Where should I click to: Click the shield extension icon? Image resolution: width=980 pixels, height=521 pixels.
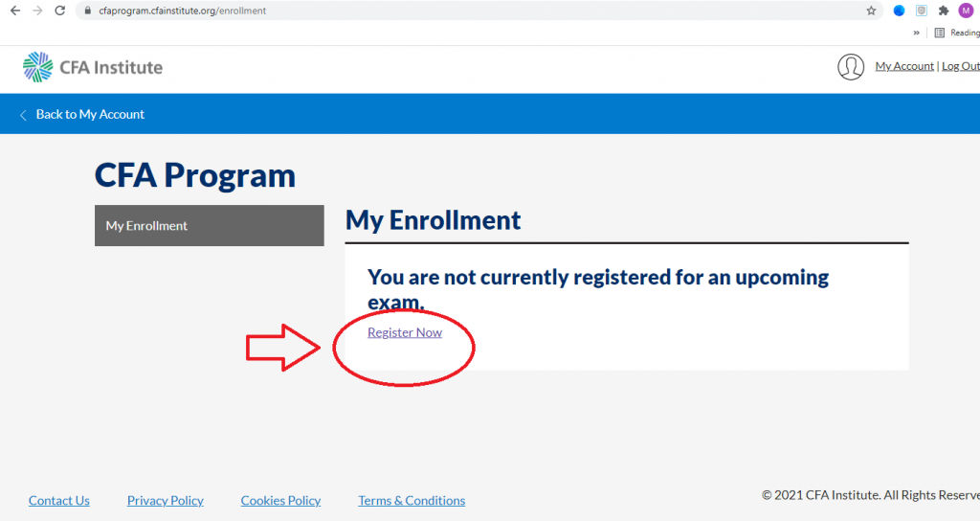922,11
